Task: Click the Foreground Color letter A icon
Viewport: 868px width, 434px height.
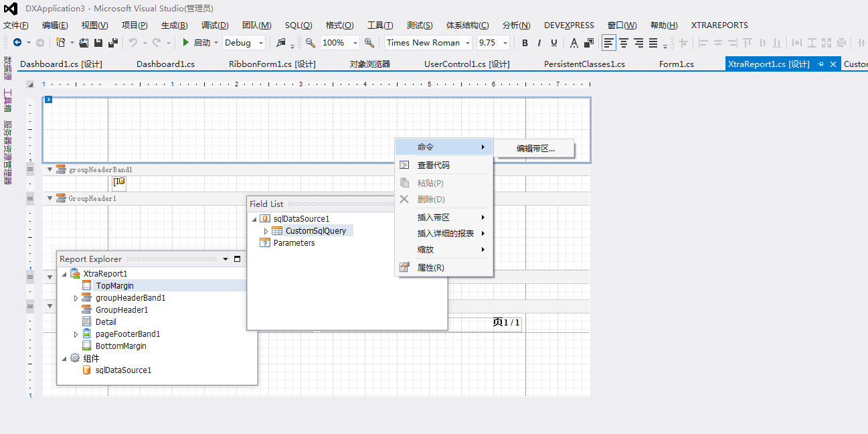Action: 574,42
